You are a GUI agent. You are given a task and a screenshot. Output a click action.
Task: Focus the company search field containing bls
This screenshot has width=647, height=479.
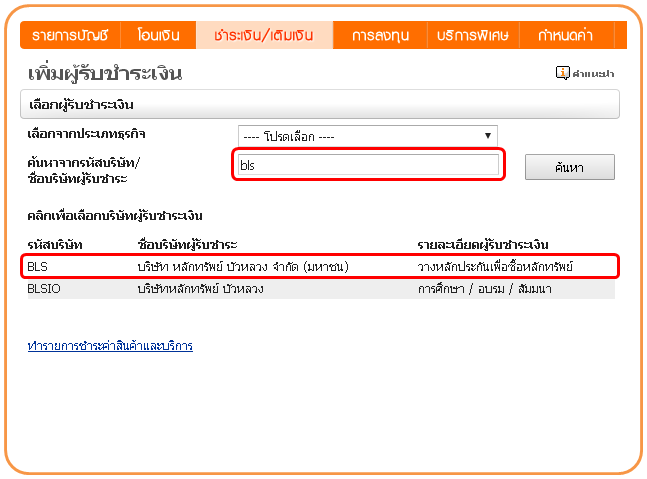point(368,165)
